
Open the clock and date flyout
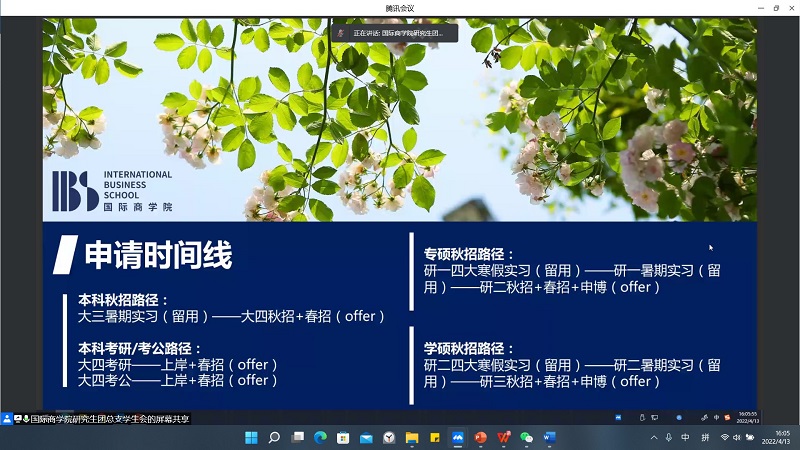tap(775, 437)
